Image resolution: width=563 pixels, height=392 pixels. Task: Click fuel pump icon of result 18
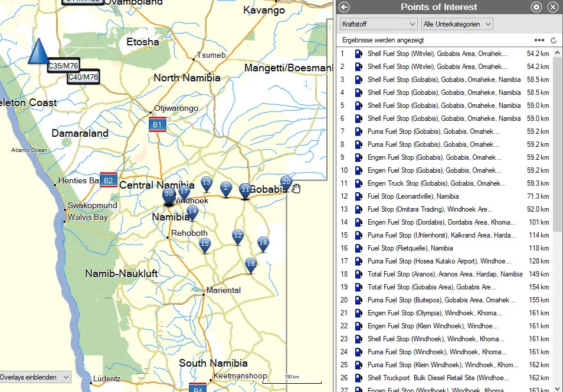click(358, 274)
